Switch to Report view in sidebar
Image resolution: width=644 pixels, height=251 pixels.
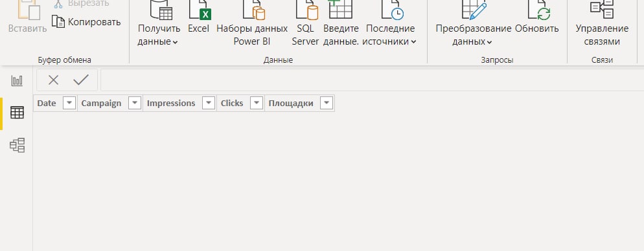pyautogui.click(x=17, y=81)
